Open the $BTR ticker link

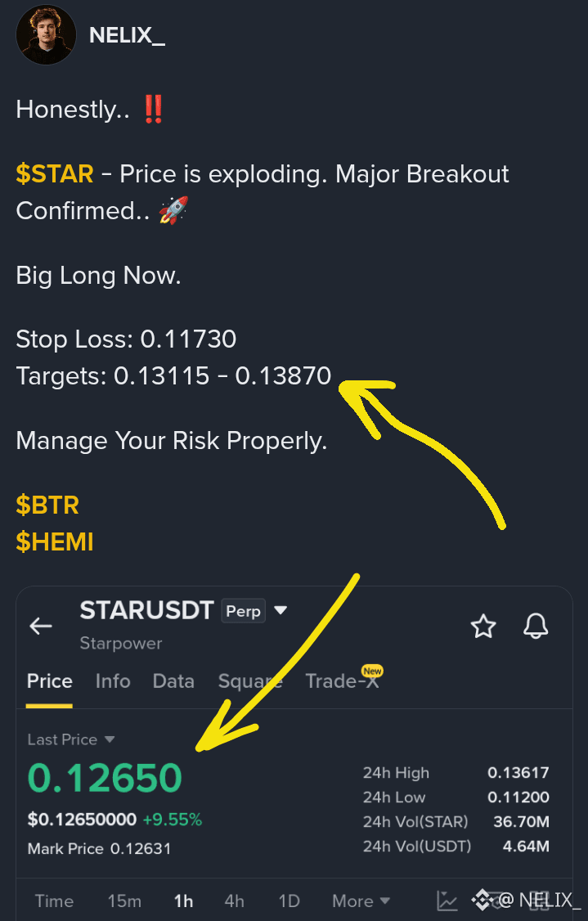click(x=47, y=505)
